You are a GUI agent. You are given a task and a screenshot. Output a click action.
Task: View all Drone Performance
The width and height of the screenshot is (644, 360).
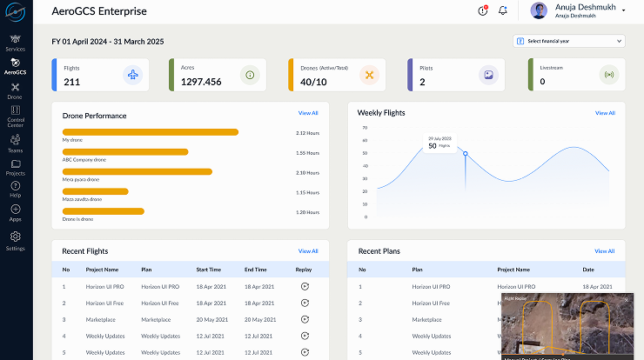(308, 113)
